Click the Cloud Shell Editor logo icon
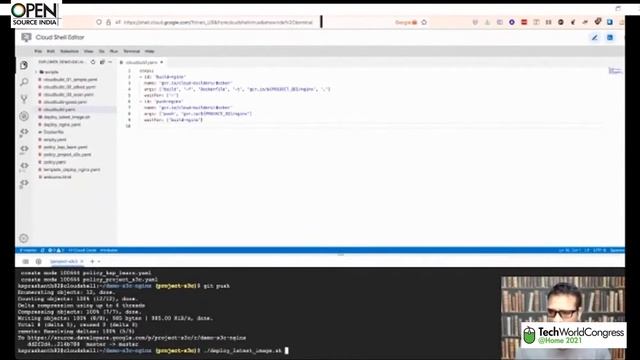 tap(26, 38)
